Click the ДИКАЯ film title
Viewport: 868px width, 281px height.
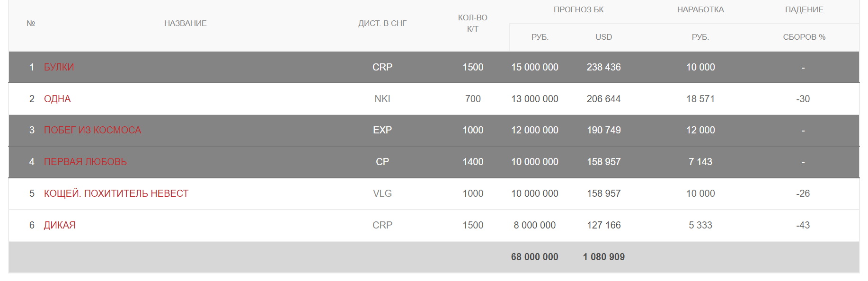click(60, 225)
